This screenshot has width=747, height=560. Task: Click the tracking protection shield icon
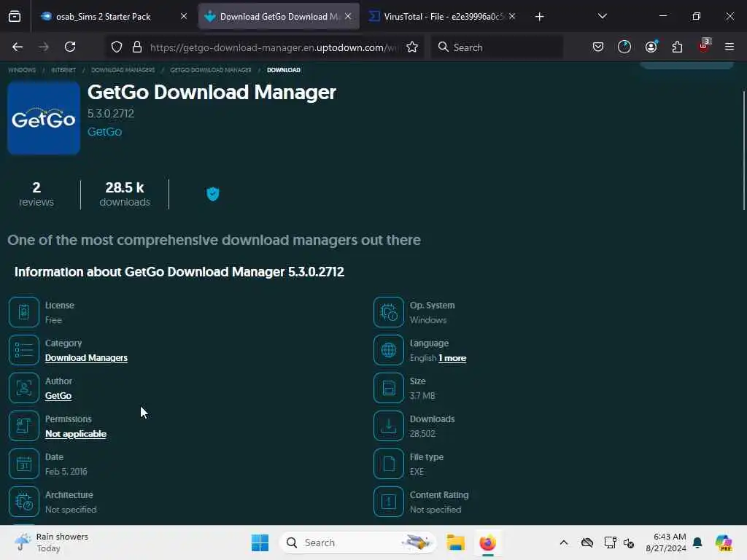pyautogui.click(x=117, y=47)
